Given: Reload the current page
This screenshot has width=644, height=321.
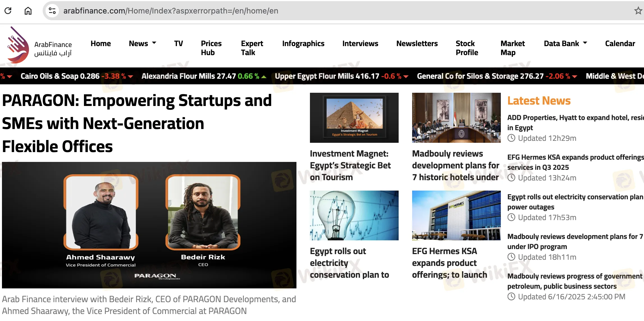Looking at the screenshot, I should click(8, 11).
